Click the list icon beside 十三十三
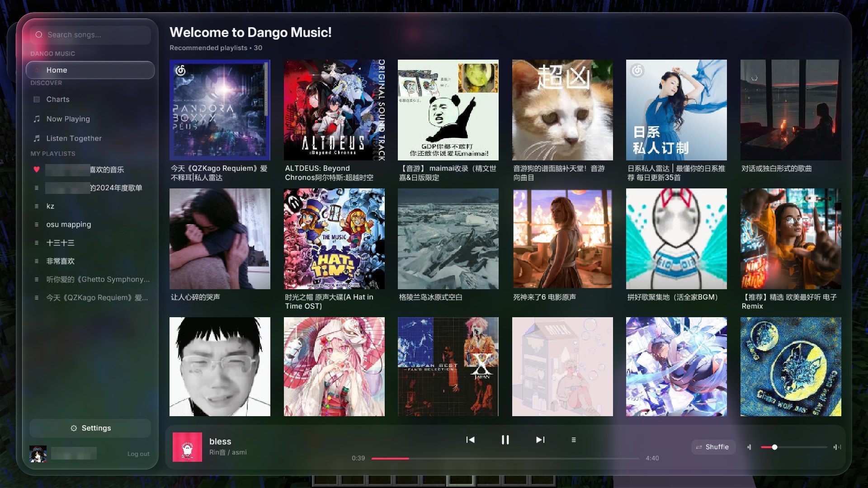Screen dimensions: 868x488 pyautogui.click(x=37, y=243)
